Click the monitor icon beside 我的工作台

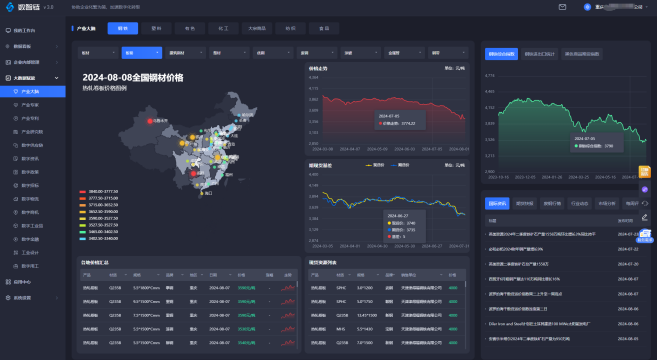pyautogui.click(x=8, y=31)
